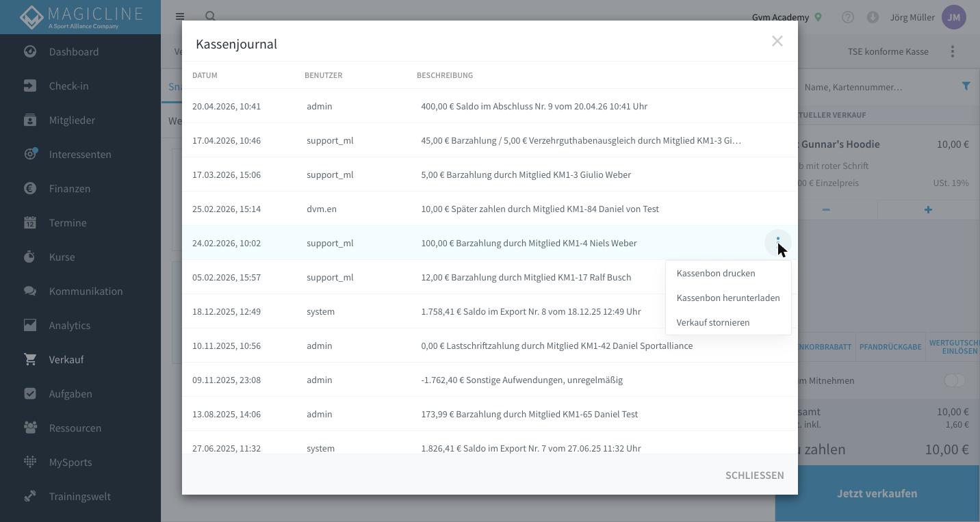Click the Daniel von Test Später zahlen row
This screenshot has width=980, height=522.
pos(490,209)
